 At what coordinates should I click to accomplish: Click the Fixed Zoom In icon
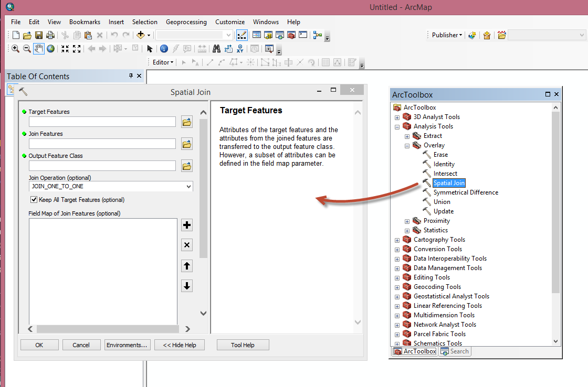[65, 49]
